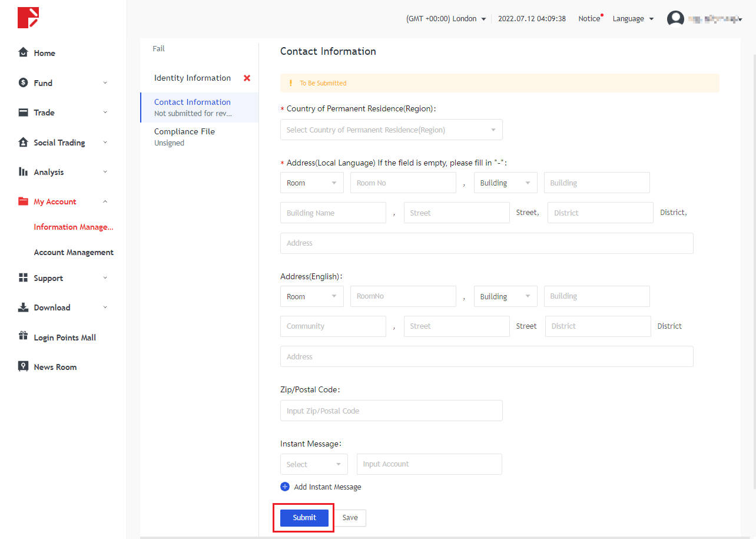Open the Notice link in header
This screenshot has width=756, height=539.
click(x=588, y=19)
